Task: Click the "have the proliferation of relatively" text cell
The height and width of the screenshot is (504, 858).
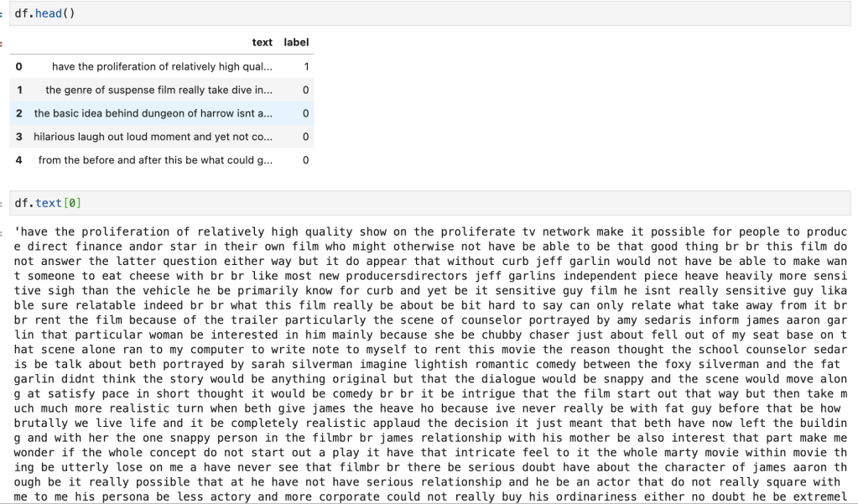Action: (162, 66)
